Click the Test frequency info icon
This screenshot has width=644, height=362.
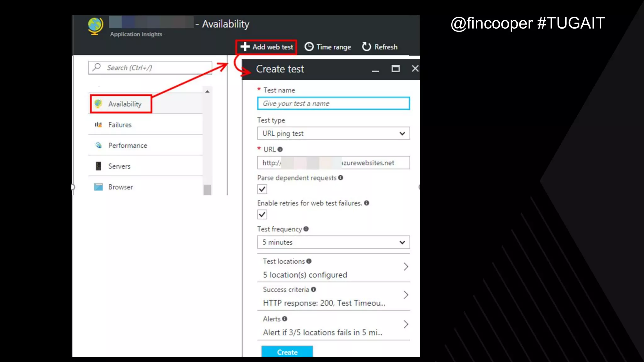[306, 229]
